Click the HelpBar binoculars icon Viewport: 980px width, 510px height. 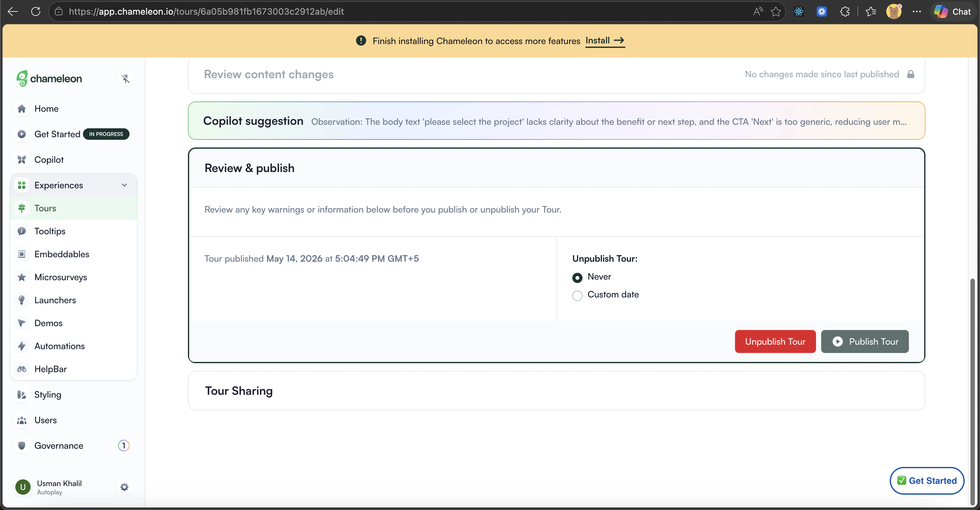[x=22, y=369]
